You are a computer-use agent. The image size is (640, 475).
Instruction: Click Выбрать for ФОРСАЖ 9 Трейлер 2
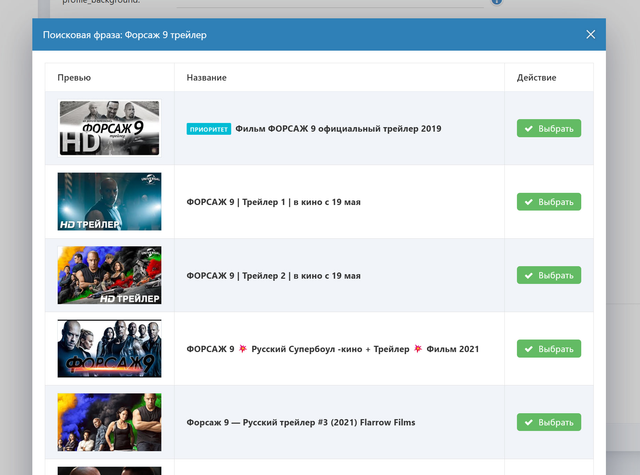point(549,275)
